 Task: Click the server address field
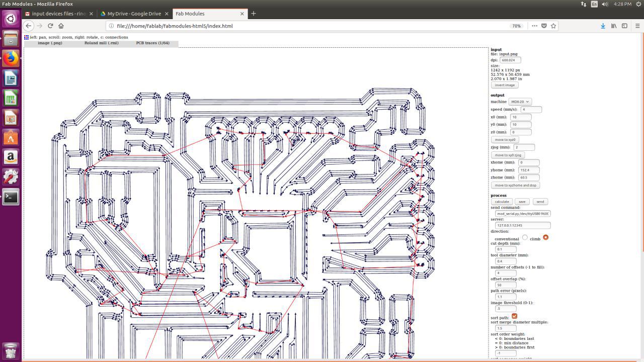click(523, 225)
